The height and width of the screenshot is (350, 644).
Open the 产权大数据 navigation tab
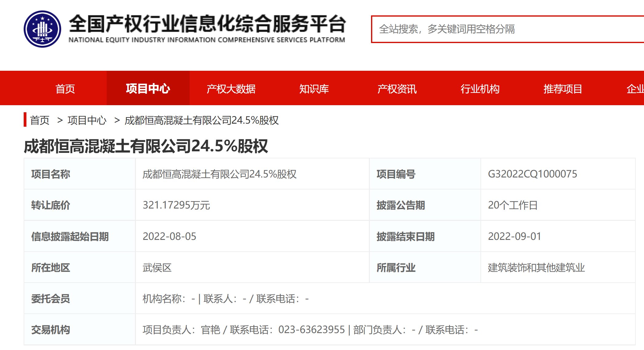coord(231,89)
